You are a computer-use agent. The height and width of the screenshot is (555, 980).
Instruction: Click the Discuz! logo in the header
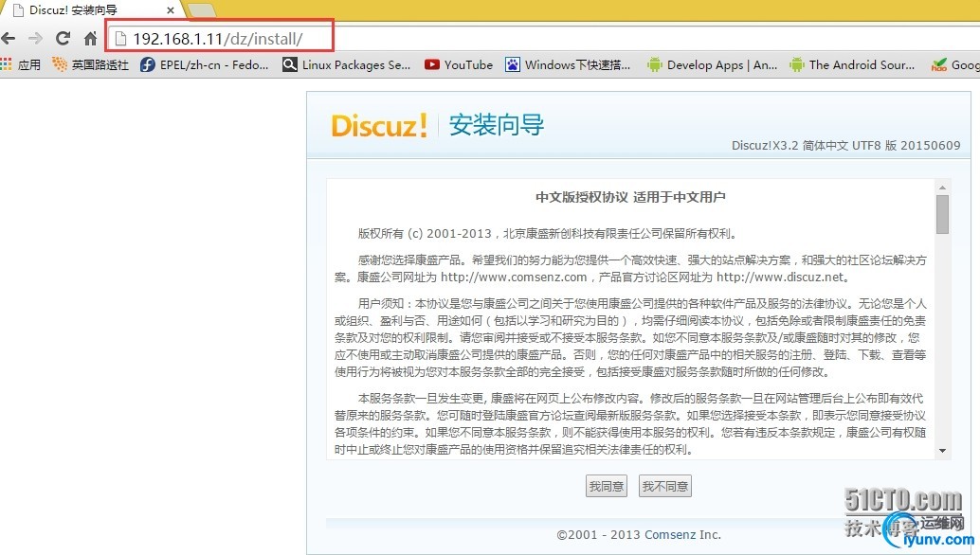(379, 125)
